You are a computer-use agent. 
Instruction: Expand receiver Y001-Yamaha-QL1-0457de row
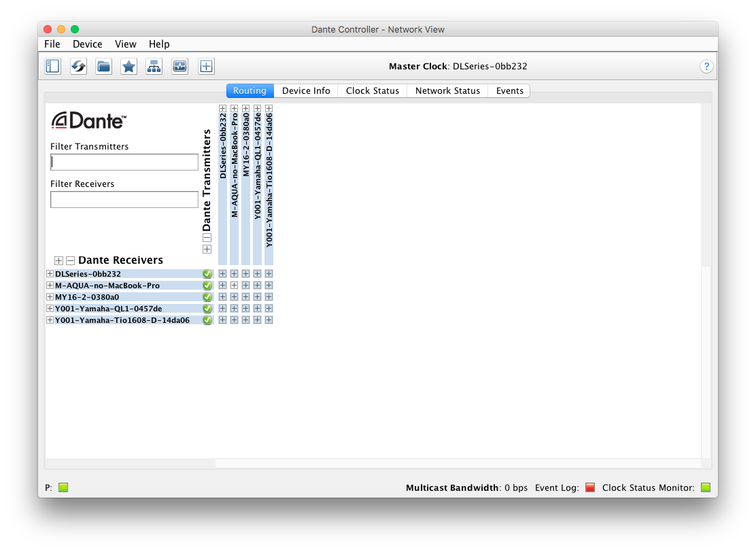tap(50, 309)
